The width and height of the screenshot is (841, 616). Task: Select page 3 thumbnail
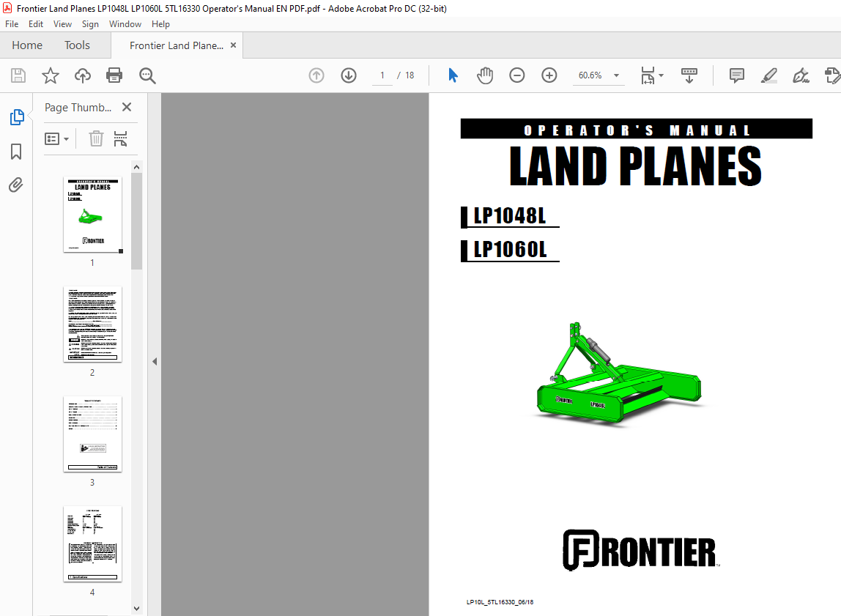[x=93, y=434]
